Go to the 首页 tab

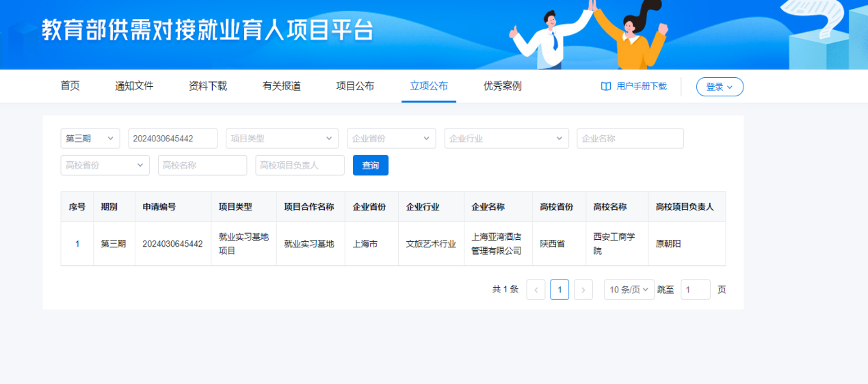click(x=70, y=86)
